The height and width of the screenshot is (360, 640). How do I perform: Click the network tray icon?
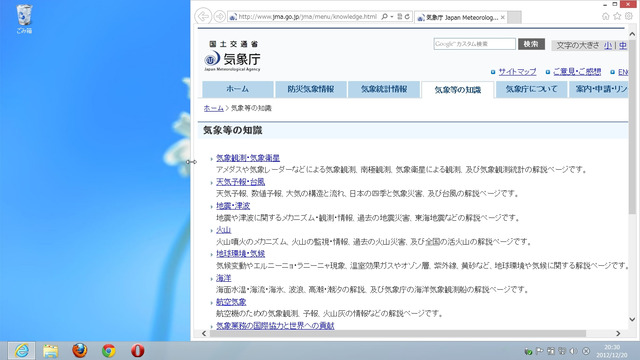point(562,351)
